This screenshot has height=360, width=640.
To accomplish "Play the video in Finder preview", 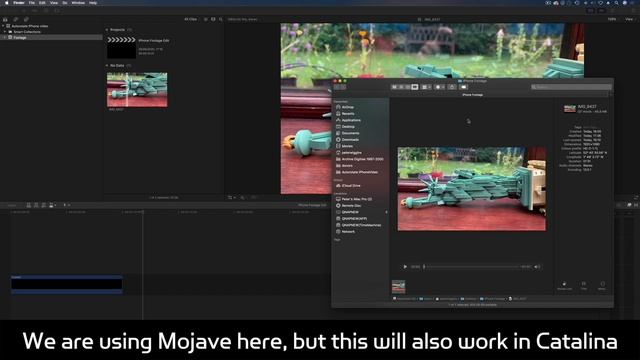I will 405,267.
